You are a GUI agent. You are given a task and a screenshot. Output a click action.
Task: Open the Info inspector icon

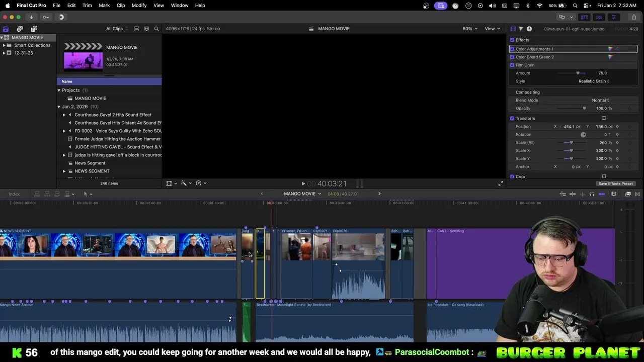(529, 29)
